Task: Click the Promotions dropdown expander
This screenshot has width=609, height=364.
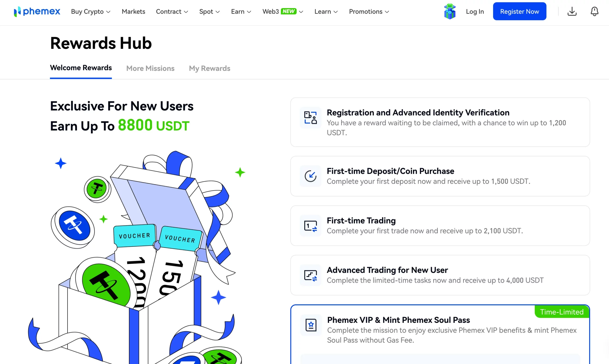Action: (387, 12)
